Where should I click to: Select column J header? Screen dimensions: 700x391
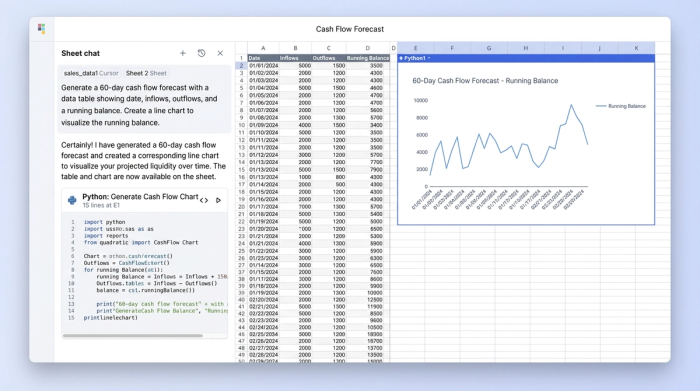coord(599,48)
